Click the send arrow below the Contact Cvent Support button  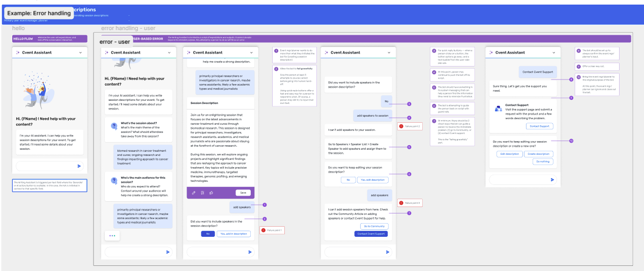point(388,252)
